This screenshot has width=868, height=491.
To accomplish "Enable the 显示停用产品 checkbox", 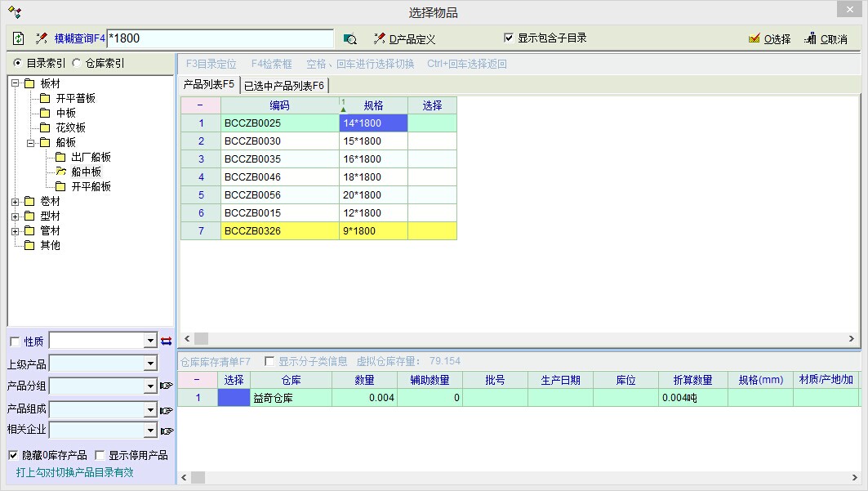I will click(100, 455).
